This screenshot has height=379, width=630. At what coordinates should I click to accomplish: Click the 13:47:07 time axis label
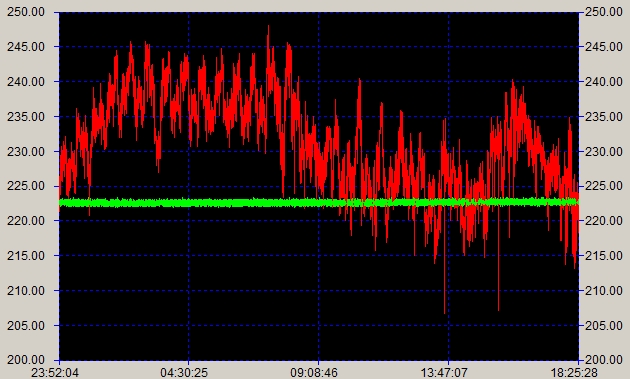pos(444,373)
